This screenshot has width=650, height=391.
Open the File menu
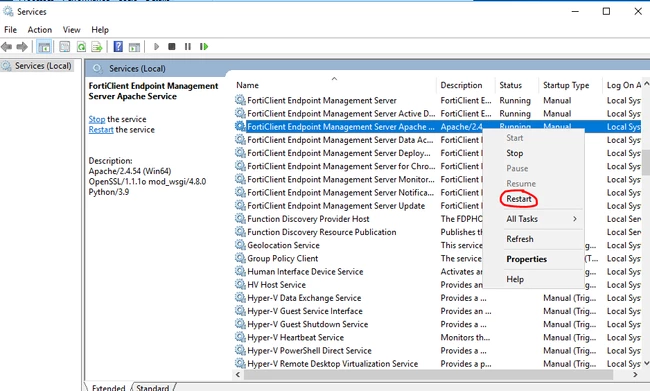coord(10,30)
